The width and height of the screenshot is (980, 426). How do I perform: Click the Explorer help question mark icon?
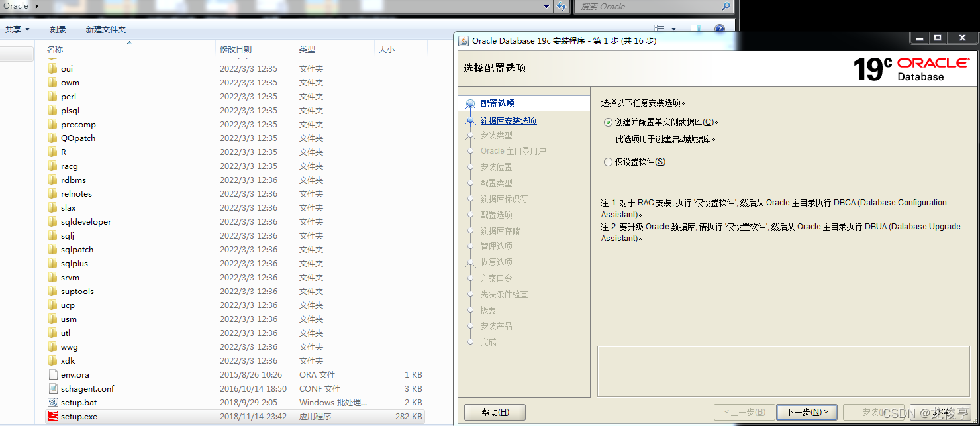(x=720, y=29)
